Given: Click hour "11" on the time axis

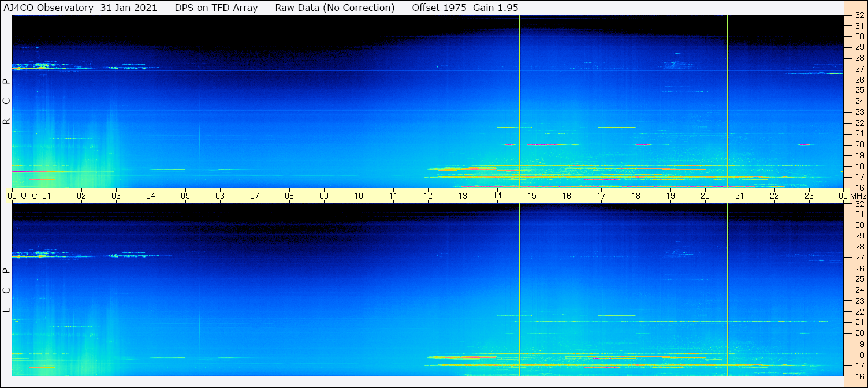Looking at the screenshot, I should point(393,196).
